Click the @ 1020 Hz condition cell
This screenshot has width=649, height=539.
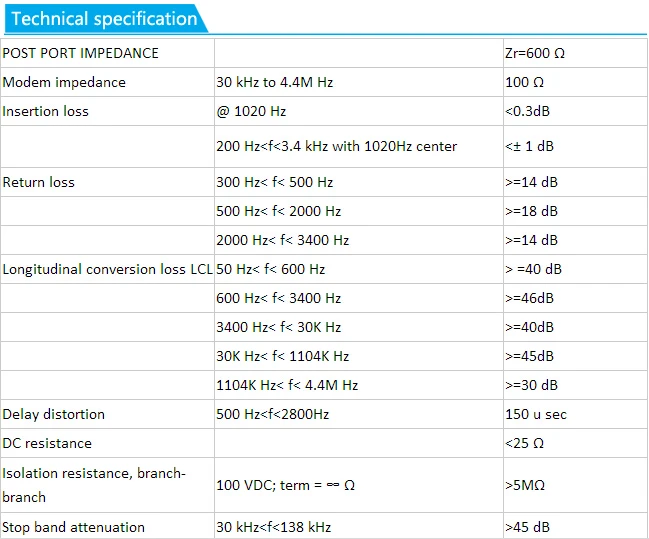pos(251,111)
